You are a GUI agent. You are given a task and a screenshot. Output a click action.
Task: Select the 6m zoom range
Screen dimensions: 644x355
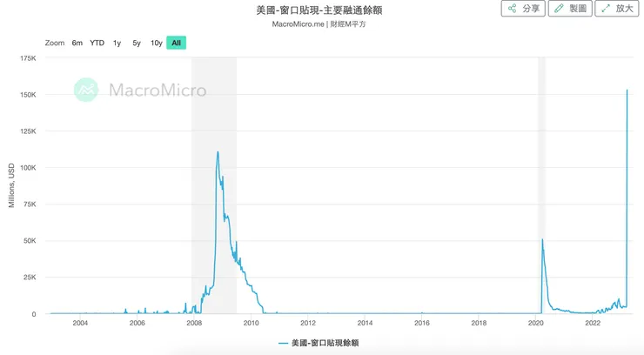coord(77,43)
